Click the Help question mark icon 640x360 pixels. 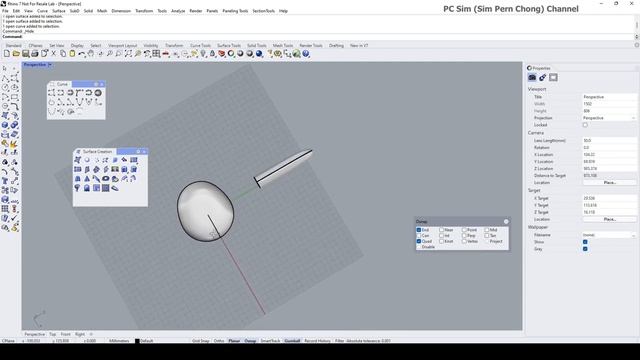click(x=306, y=53)
